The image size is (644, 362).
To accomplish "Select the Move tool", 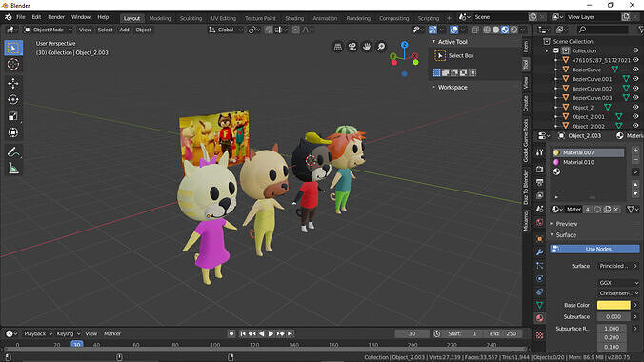I will click(x=13, y=84).
